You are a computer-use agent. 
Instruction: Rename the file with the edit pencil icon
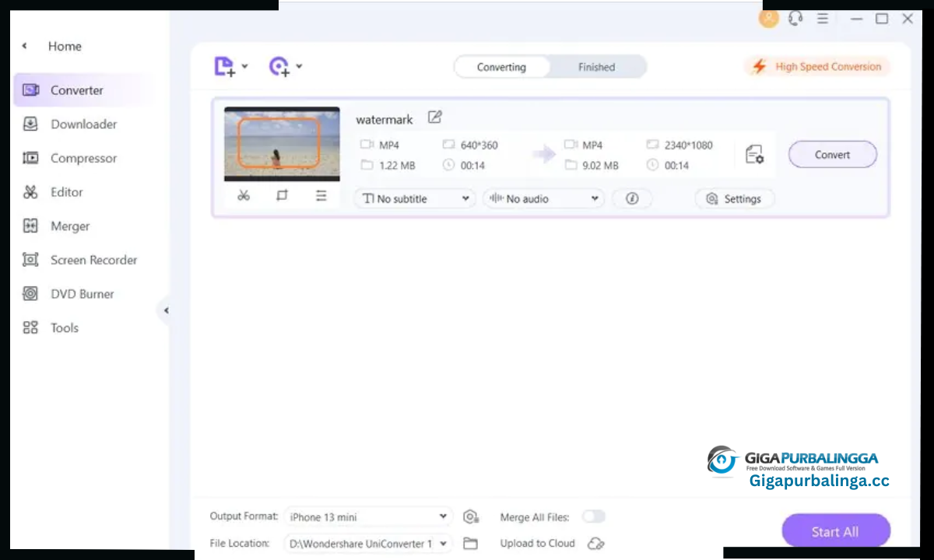tap(435, 118)
